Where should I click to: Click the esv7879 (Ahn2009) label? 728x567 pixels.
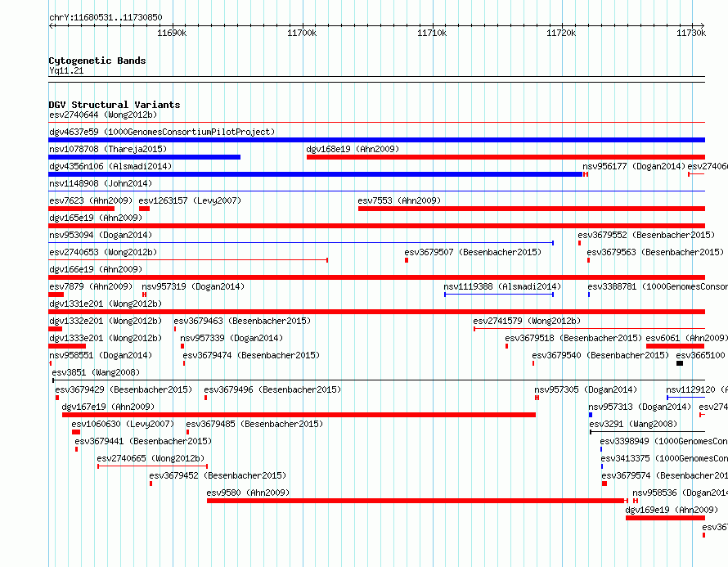(91, 286)
